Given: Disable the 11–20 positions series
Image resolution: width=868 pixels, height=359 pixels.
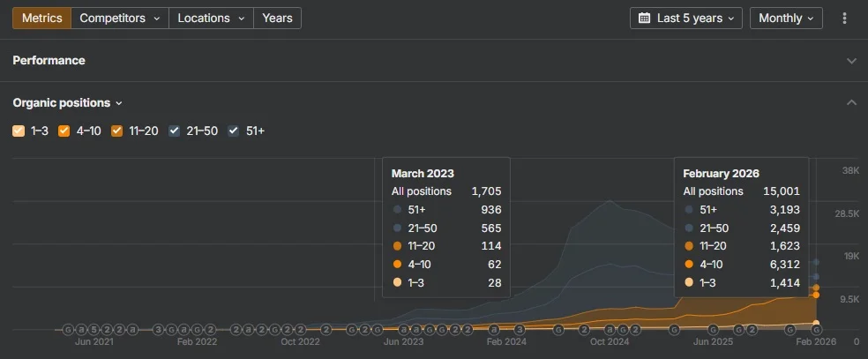Looking at the screenshot, I should (117, 131).
